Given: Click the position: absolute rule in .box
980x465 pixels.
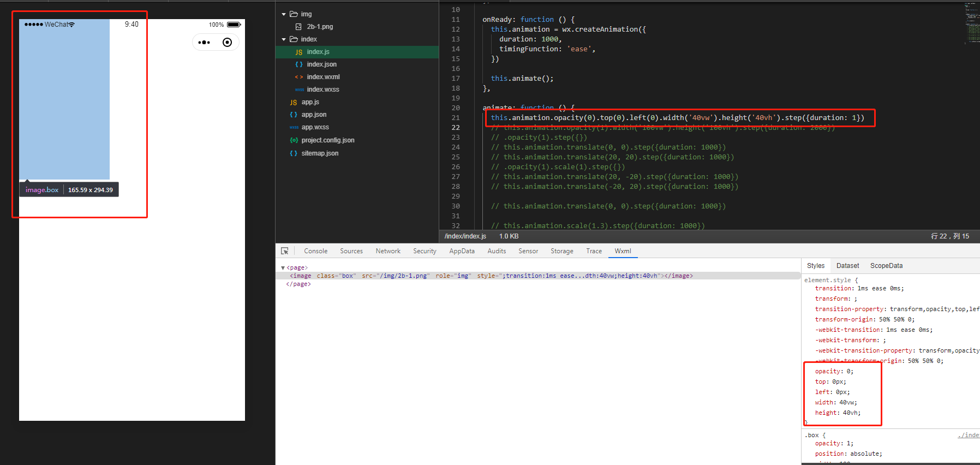Looking at the screenshot, I should (x=848, y=454).
